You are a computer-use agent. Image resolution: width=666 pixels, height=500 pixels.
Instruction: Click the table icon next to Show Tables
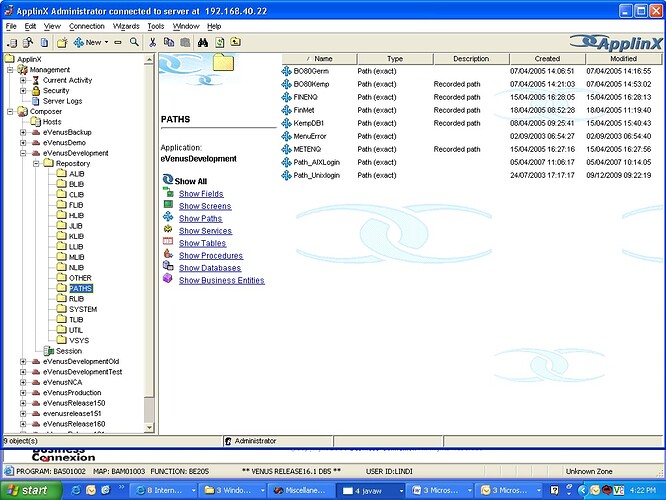(x=168, y=241)
